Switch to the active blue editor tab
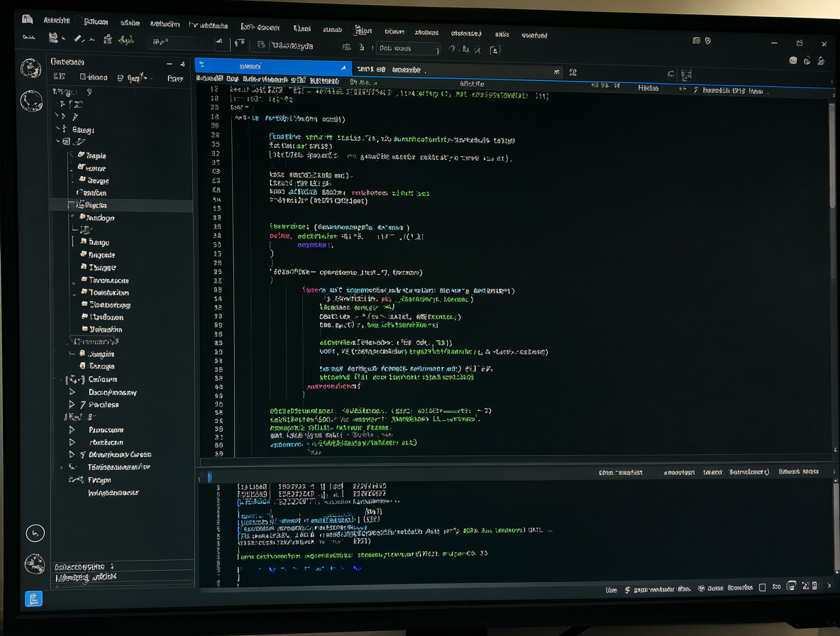Screen dimensions: 840x636 click(272, 67)
